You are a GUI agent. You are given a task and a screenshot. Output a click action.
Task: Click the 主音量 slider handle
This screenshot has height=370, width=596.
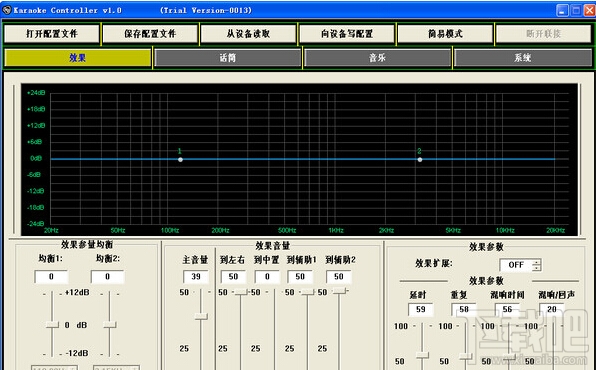coord(201,316)
